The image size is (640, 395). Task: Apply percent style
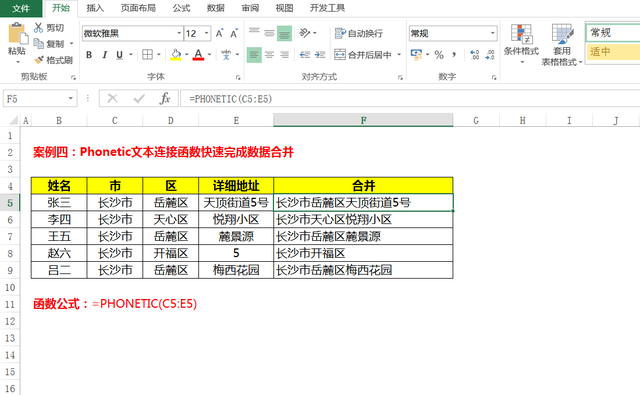(x=439, y=55)
